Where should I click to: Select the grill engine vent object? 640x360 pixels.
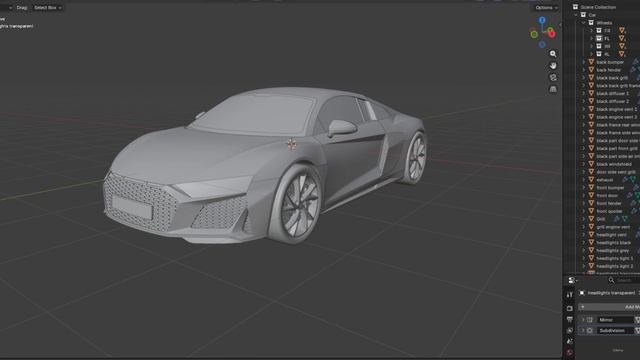click(x=613, y=227)
